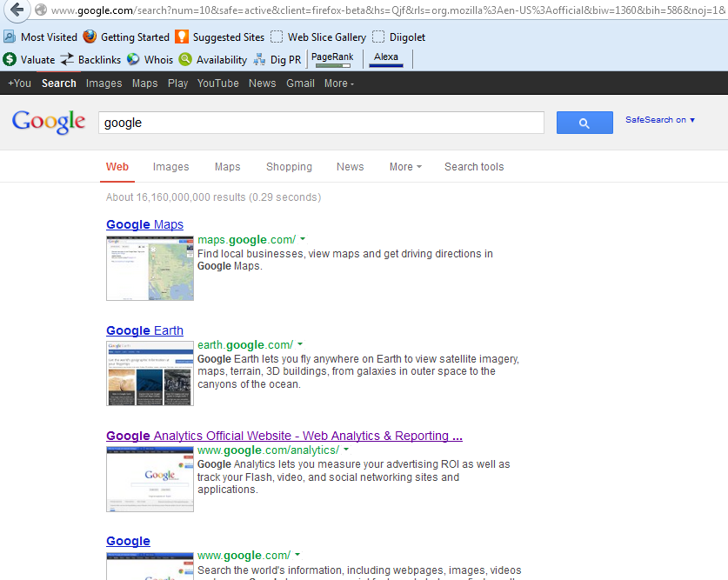Click Images in the black bar
Image resolution: width=728 pixels, height=580 pixels.
click(x=104, y=83)
